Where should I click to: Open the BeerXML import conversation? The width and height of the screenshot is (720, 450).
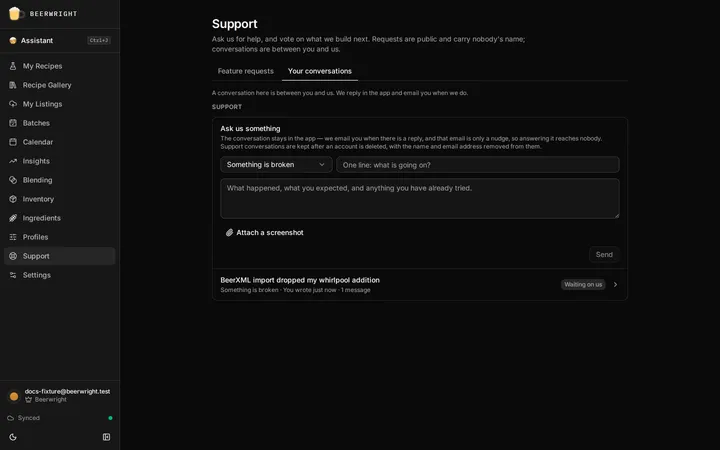click(420, 285)
